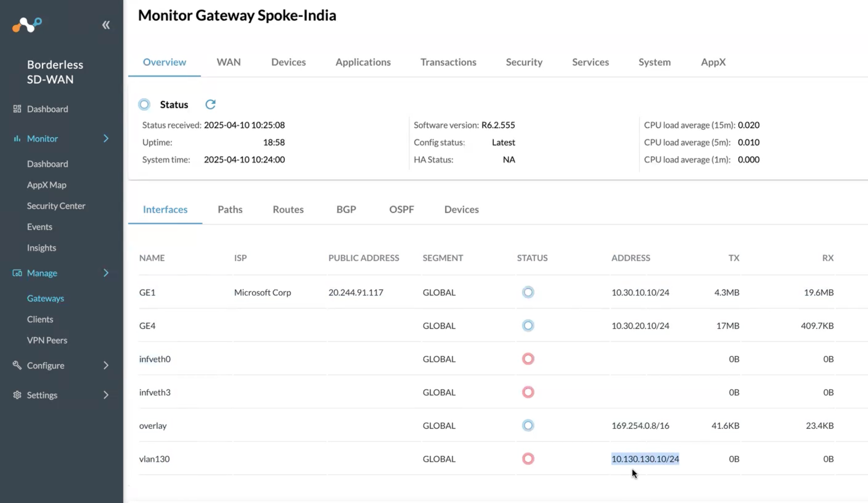
Task: Click the Borderless SD-WAN logo icon
Action: 27,25
